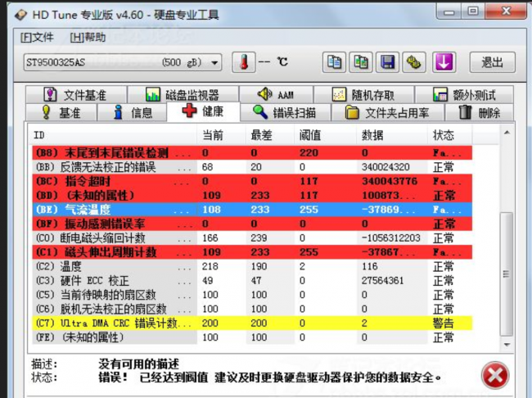Screen dimensions: 532x398
Task: Select the 健康 health tab
Action: tap(203, 111)
